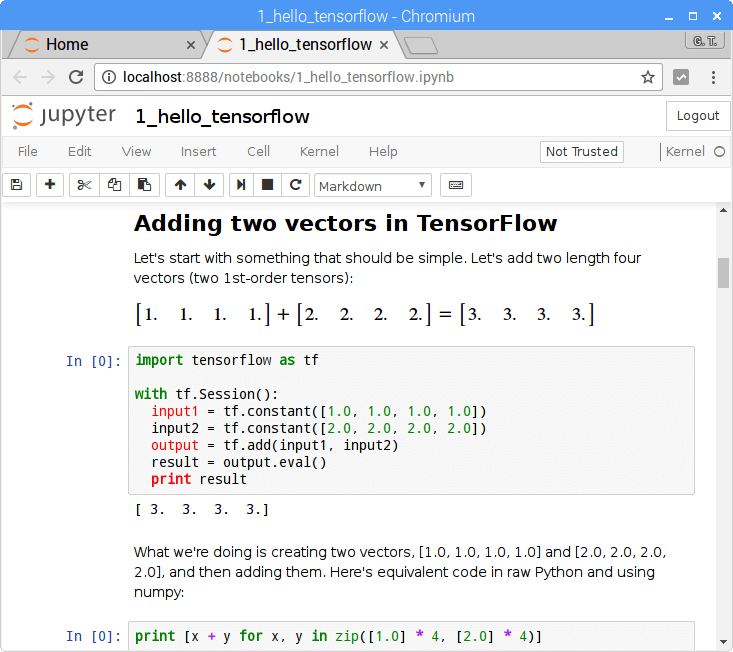Click the notebook vertical scrollbar thumb
The width and height of the screenshot is (733, 652).
(723, 273)
